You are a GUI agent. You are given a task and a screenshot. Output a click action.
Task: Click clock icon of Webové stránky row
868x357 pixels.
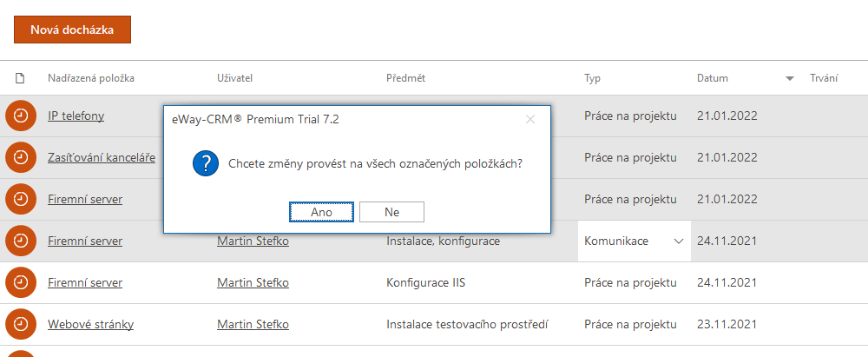21,324
